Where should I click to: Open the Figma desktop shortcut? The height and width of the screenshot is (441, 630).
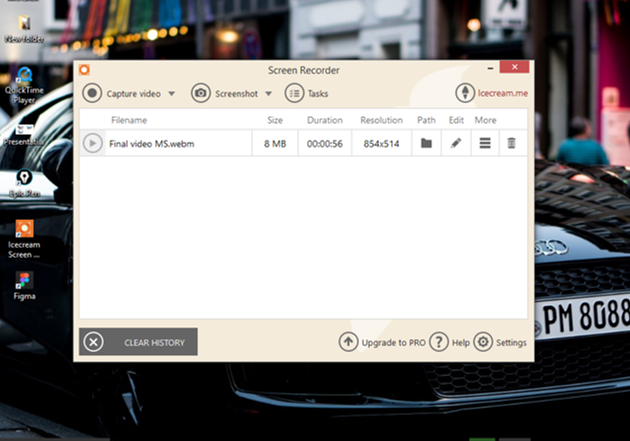point(24,282)
